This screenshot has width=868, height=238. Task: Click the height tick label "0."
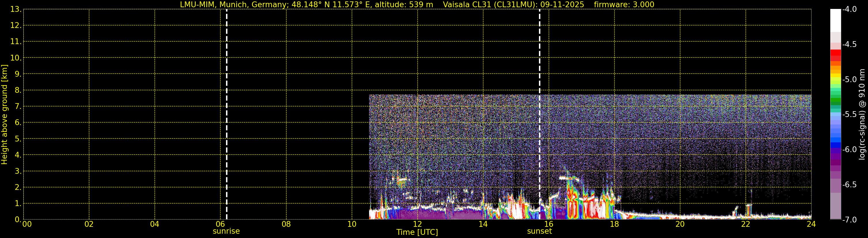[18, 220]
